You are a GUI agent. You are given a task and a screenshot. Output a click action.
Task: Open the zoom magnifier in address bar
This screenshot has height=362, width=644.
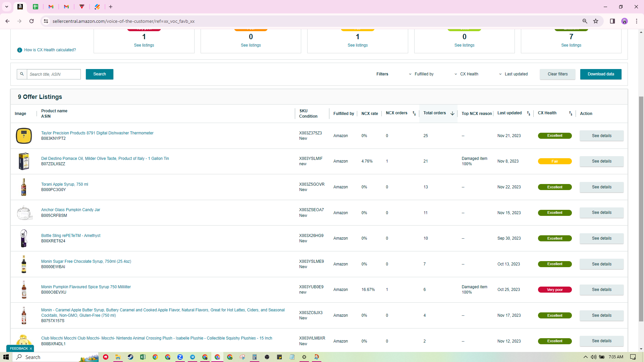coord(585,21)
